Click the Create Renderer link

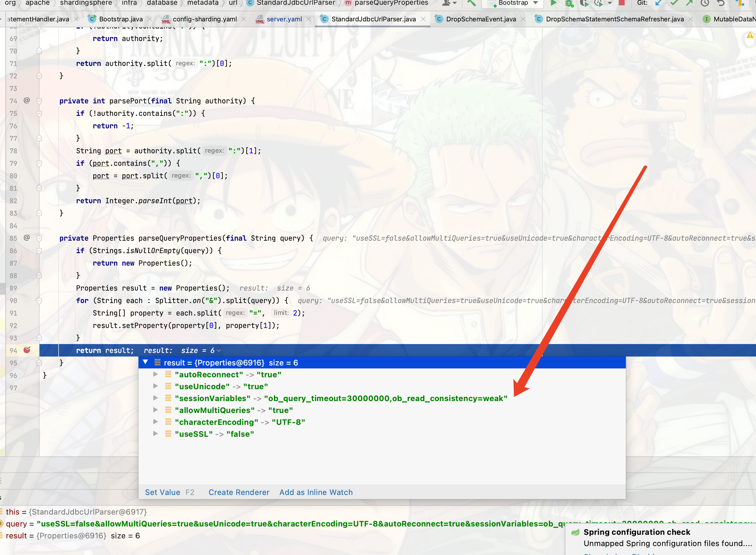[239, 492]
